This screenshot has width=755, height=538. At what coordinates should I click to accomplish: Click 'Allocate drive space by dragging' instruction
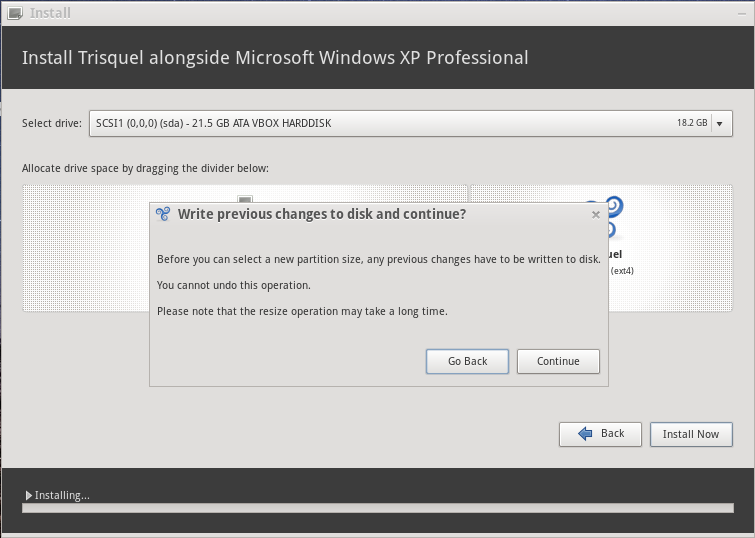[x=145, y=168]
